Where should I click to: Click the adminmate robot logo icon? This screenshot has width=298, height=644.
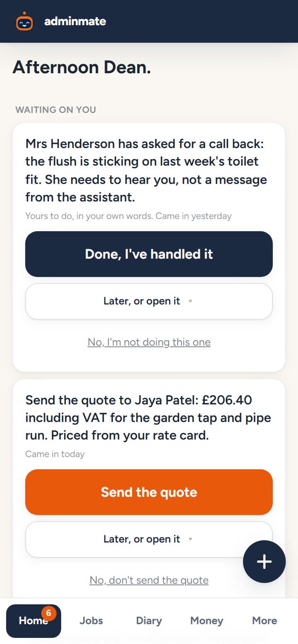point(24,21)
